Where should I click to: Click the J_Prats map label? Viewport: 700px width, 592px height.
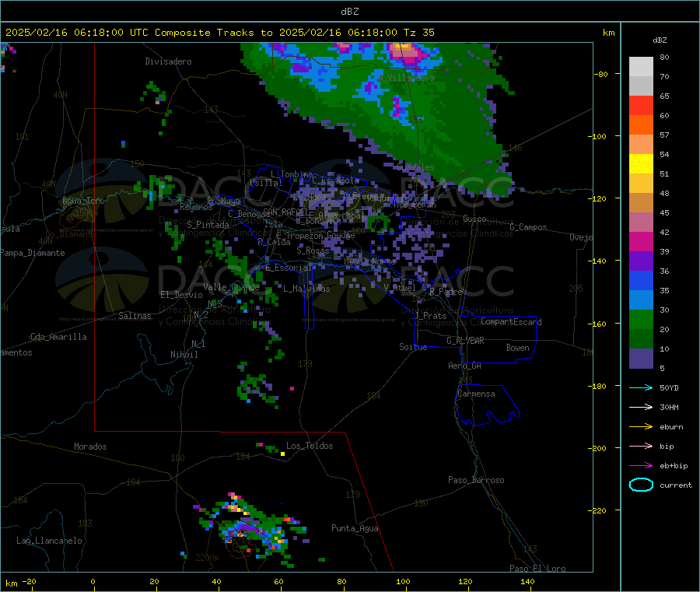click(430, 315)
